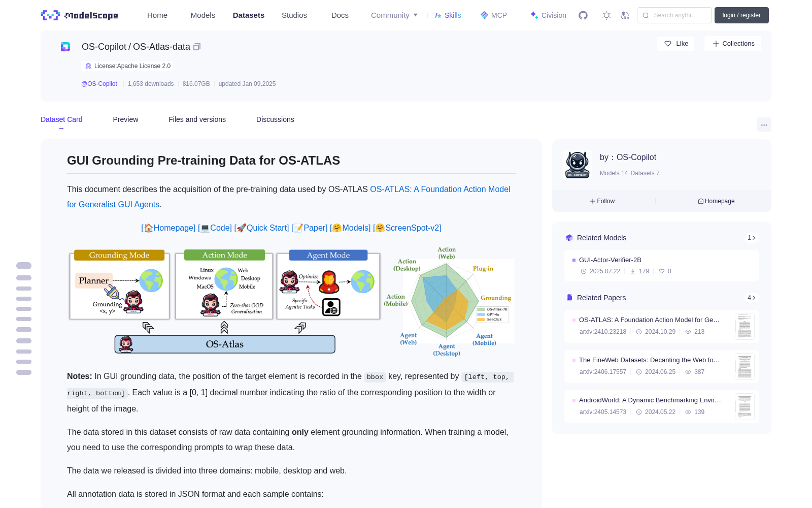The width and height of the screenshot is (812, 508).
Task: Open the Civision nav link
Action: (548, 15)
